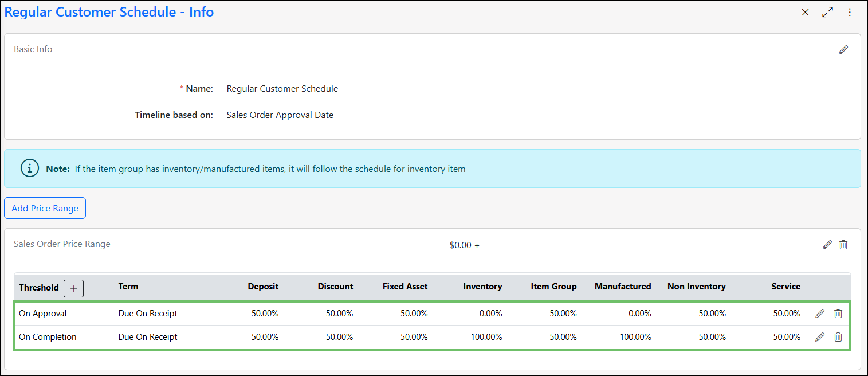Image resolution: width=868 pixels, height=376 pixels.
Task: Click the Non Inventory column header
Action: (697, 287)
